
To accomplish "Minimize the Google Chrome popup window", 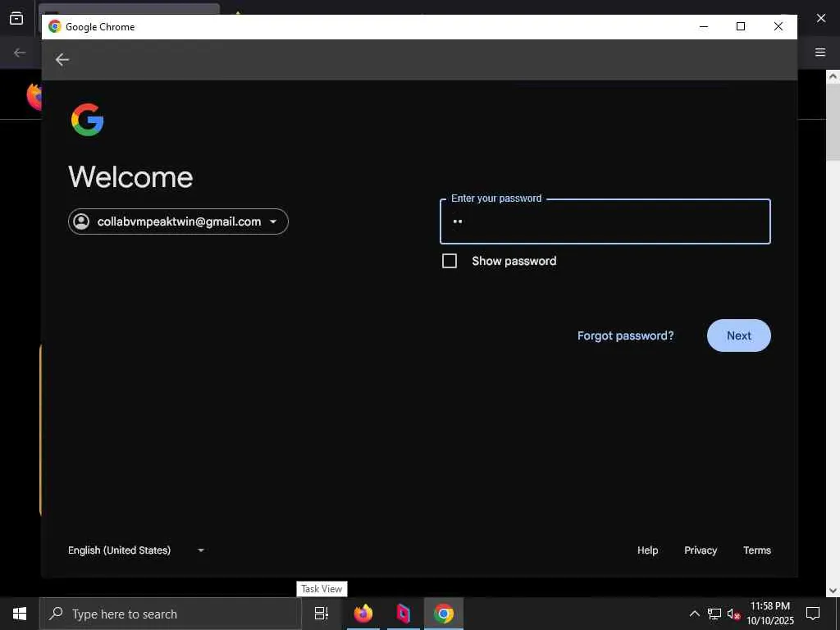I will click(703, 27).
